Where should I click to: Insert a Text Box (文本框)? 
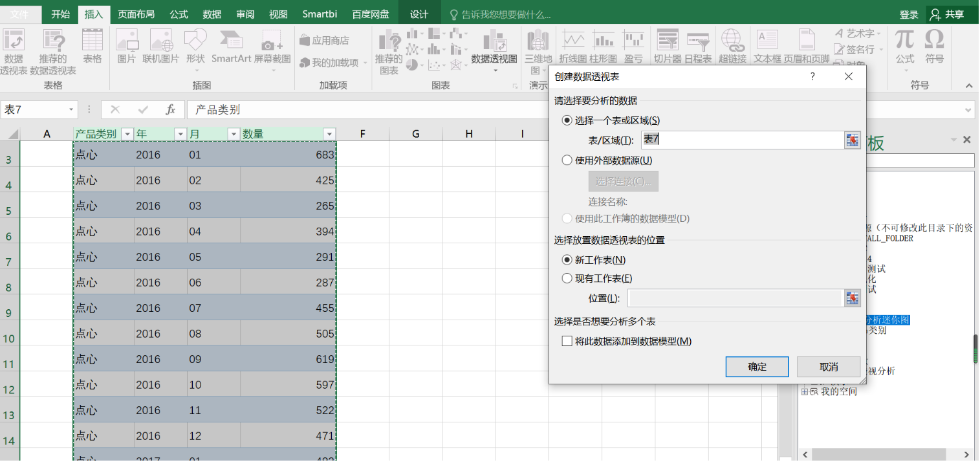tap(768, 47)
